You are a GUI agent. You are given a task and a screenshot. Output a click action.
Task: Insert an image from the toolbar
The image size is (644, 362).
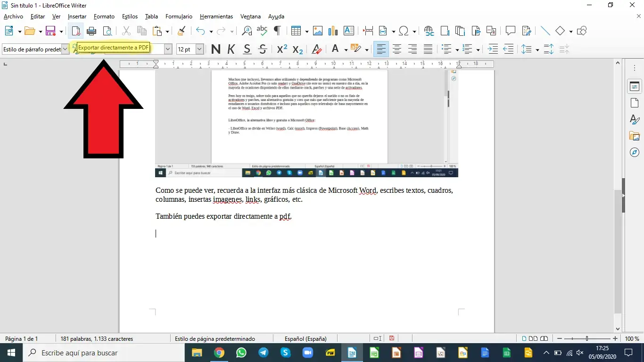coord(318,31)
